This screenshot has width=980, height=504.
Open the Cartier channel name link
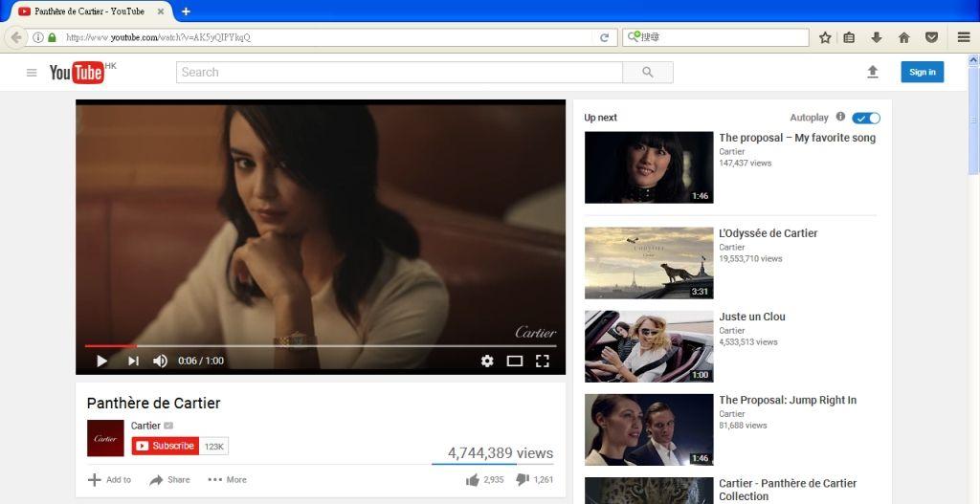click(145, 426)
